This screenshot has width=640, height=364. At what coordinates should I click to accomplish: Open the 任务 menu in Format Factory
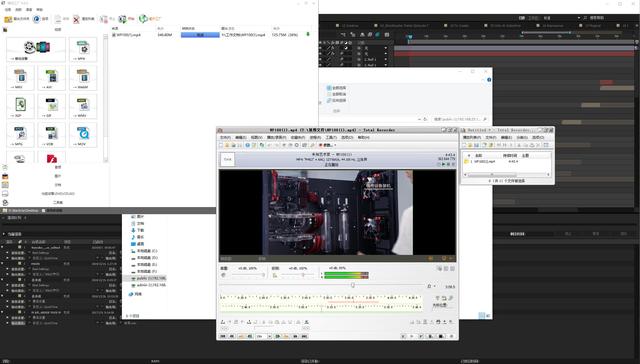pyautogui.click(x=8, y=9)
